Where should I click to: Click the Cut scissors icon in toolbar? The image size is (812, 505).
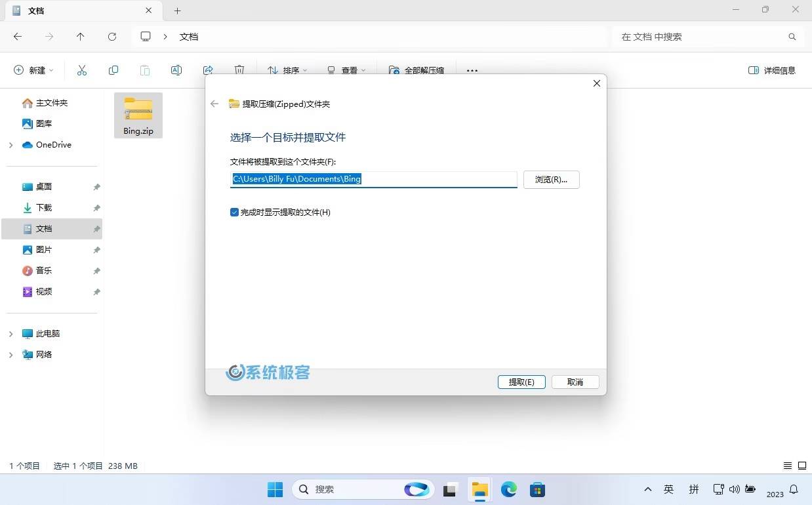click(x=82, y=70)
